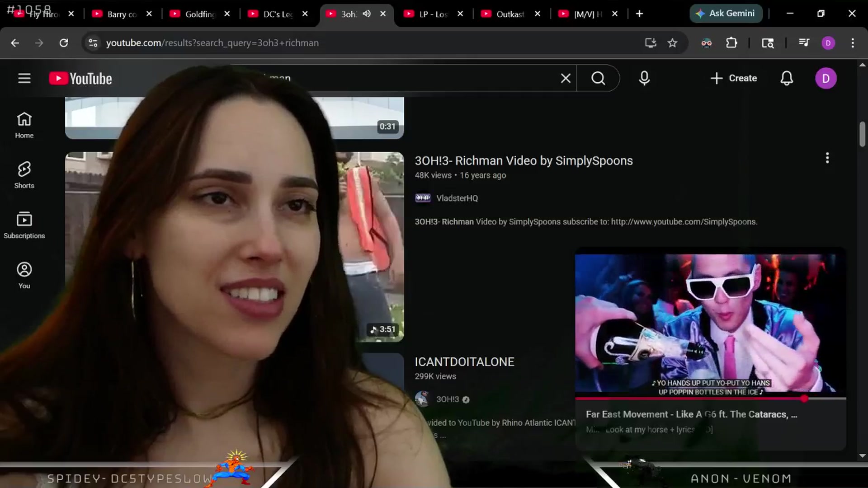Viewport: 868px width, 488px height.
Task: Switch to the Goldfinger tab
Action: pyautogui.click(x=200, y=14)
